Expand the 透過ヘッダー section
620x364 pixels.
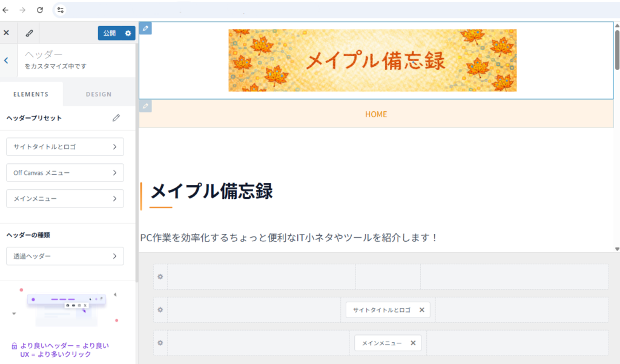tap(65, 256)
